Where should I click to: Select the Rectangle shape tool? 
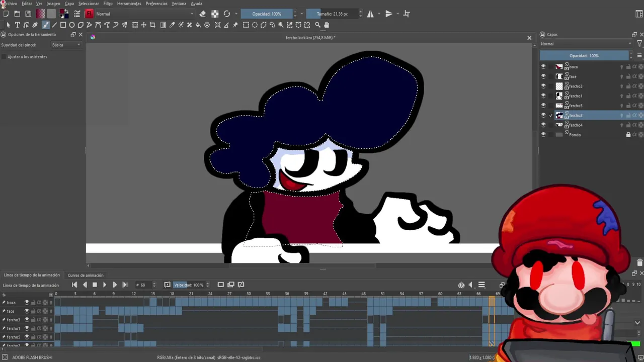pos(63,25)
